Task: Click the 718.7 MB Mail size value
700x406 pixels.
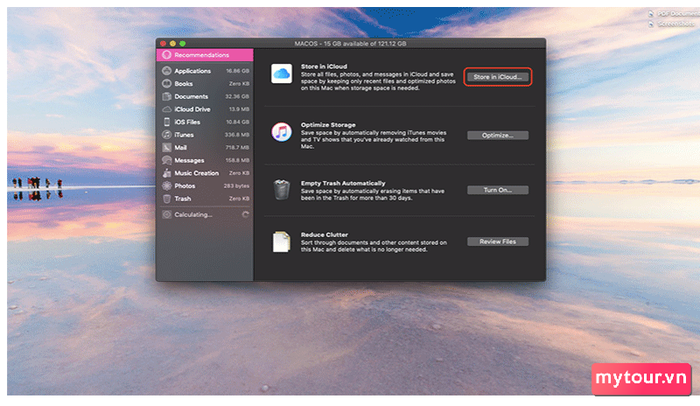Action: (238, 147)
